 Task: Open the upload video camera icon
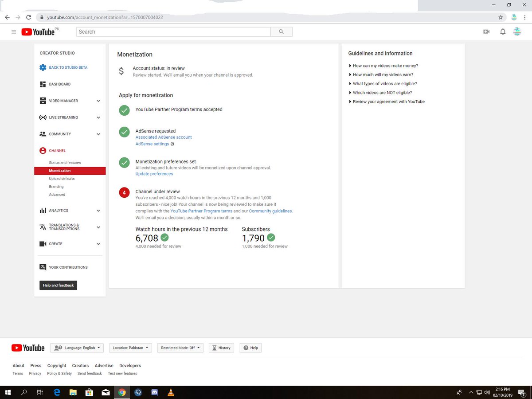click(x=486, y=32)
